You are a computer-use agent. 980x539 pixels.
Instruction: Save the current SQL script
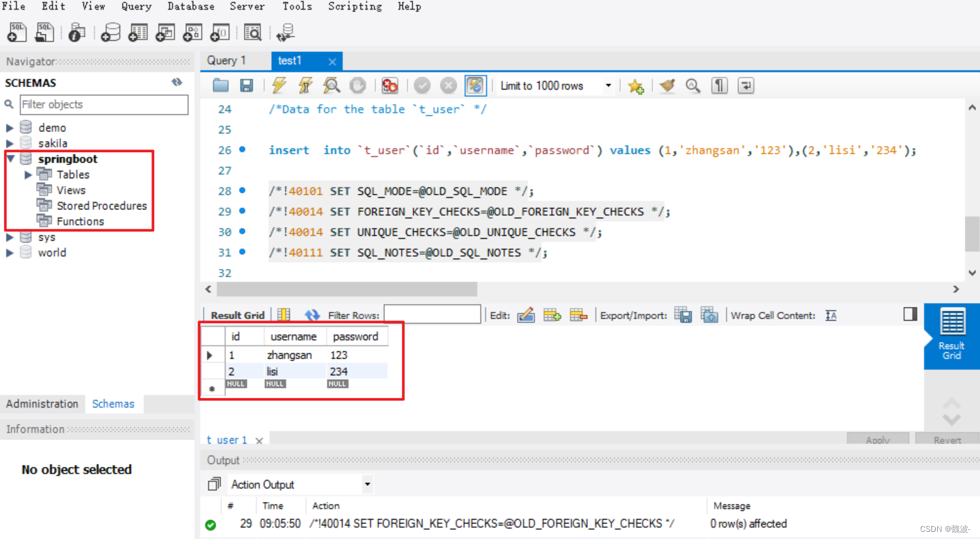[x=246, y=85]
